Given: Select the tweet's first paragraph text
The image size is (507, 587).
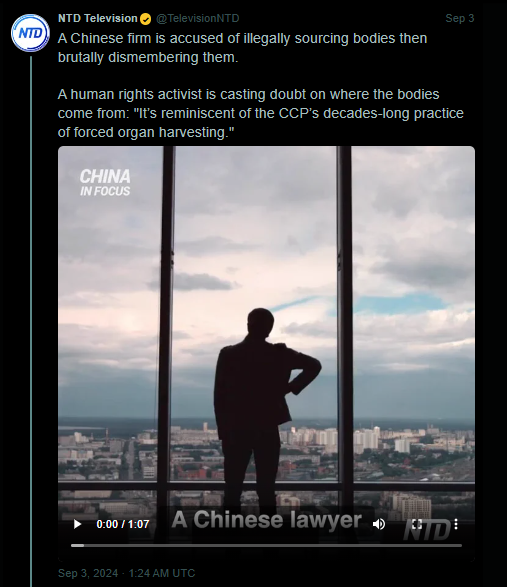Looking at the screenshot, I should pos(242,48).
